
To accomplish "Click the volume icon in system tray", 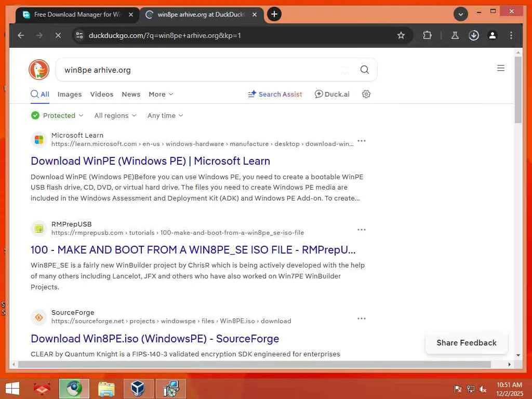I will [x=483, y=389].
